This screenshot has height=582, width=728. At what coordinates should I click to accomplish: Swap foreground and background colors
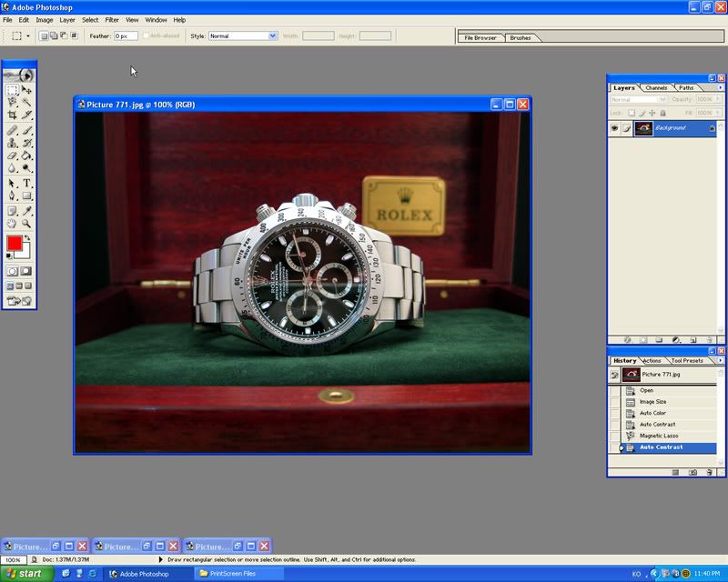click(x=27, y=238)
